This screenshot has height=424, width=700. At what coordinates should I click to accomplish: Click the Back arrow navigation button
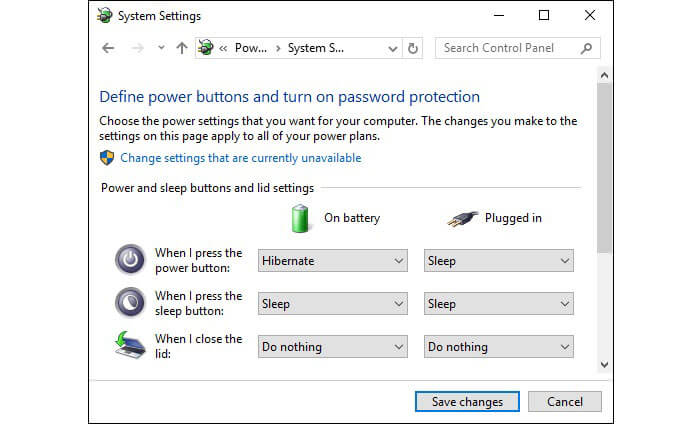tap(108, 48)
